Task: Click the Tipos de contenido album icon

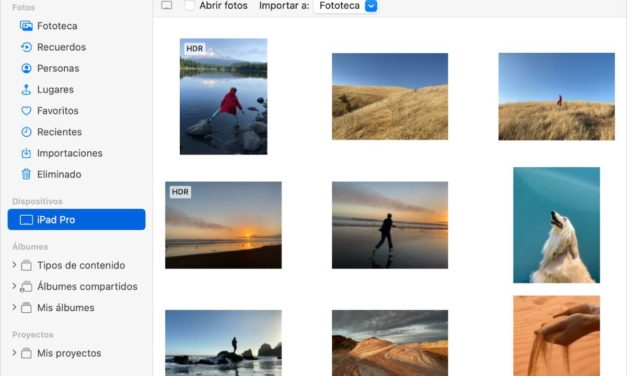Action: point(26,266)
